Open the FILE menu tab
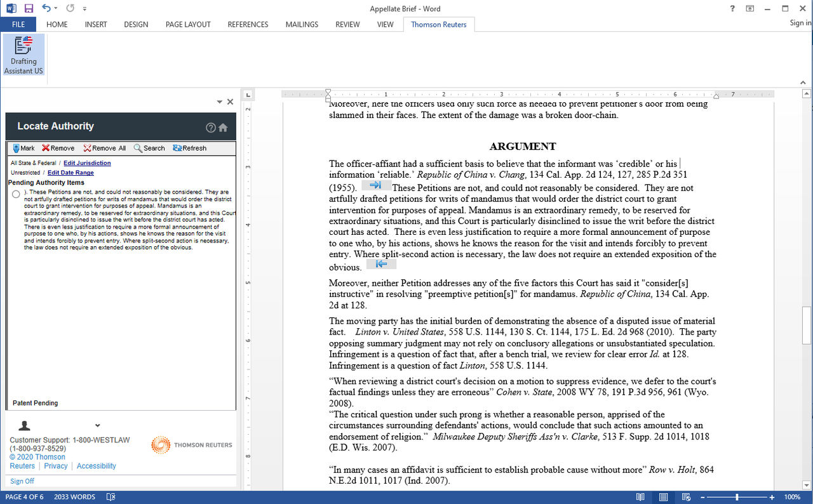The width and height of the screenshot is (813, 504). click(x=18, y=24)
